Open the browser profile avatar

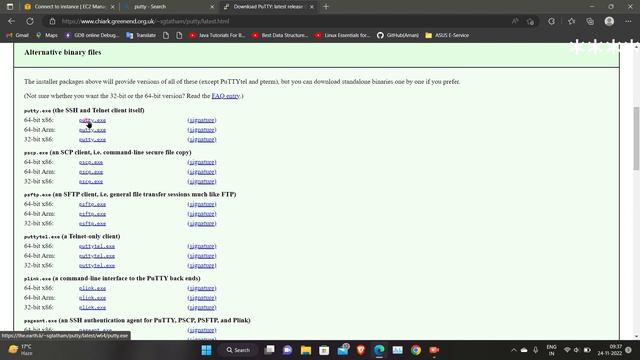(x=609, y=21)
